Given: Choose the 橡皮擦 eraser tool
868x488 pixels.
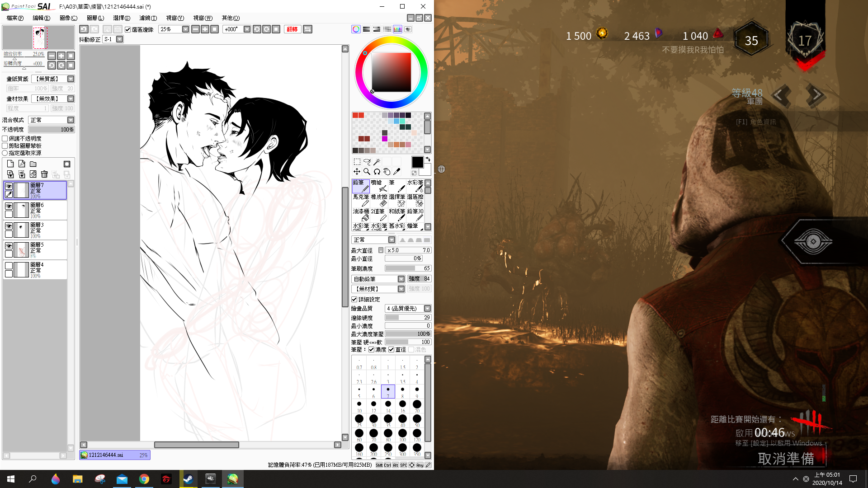Looking at the screenshot, I should pos(379,201).
